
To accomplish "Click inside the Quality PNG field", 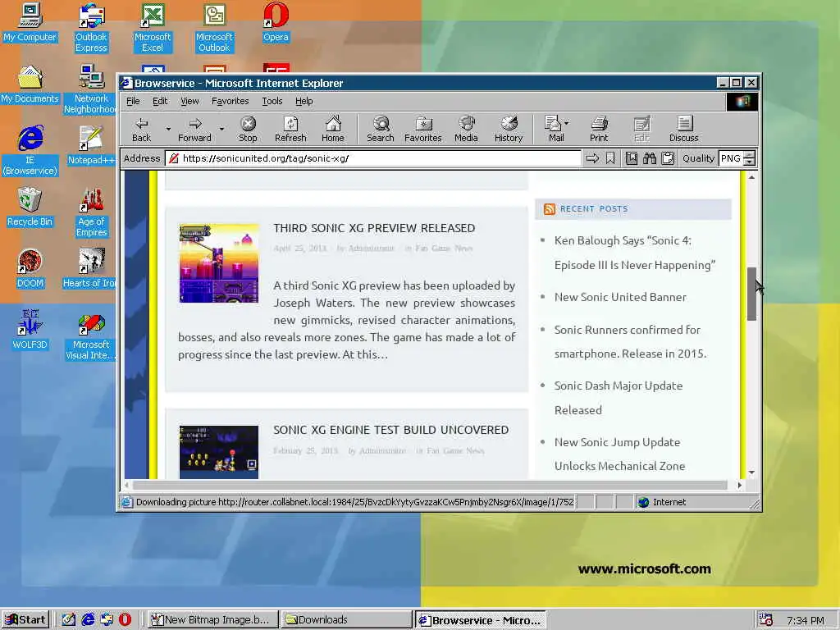I will click(731, 158).
